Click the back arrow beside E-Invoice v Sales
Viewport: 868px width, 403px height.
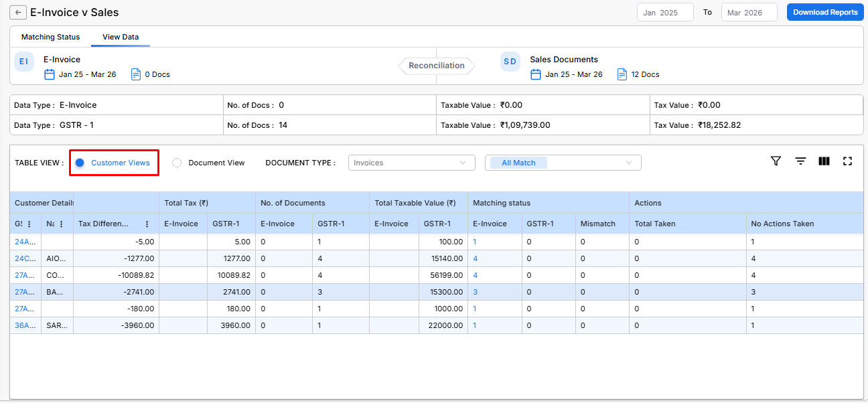[18, 13]
